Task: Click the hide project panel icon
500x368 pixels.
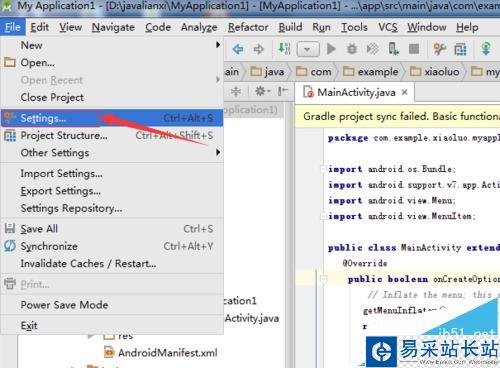Action: pos(283,91)
